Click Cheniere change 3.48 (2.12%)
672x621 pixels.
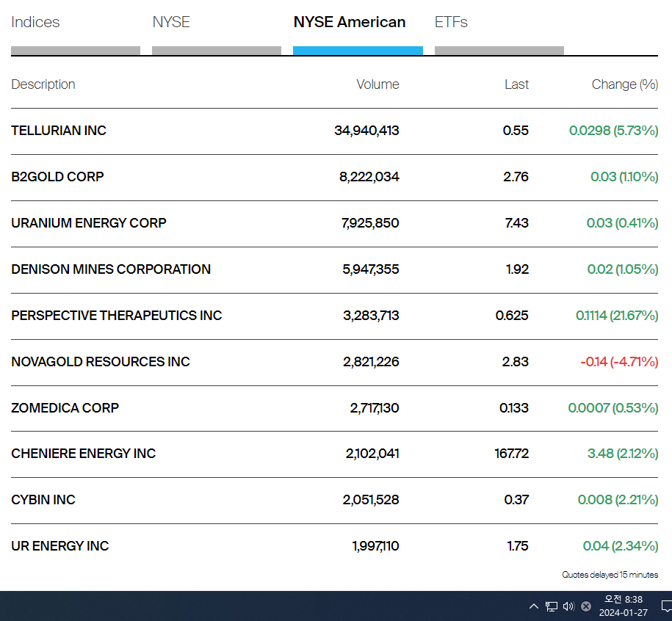(623, 454)
